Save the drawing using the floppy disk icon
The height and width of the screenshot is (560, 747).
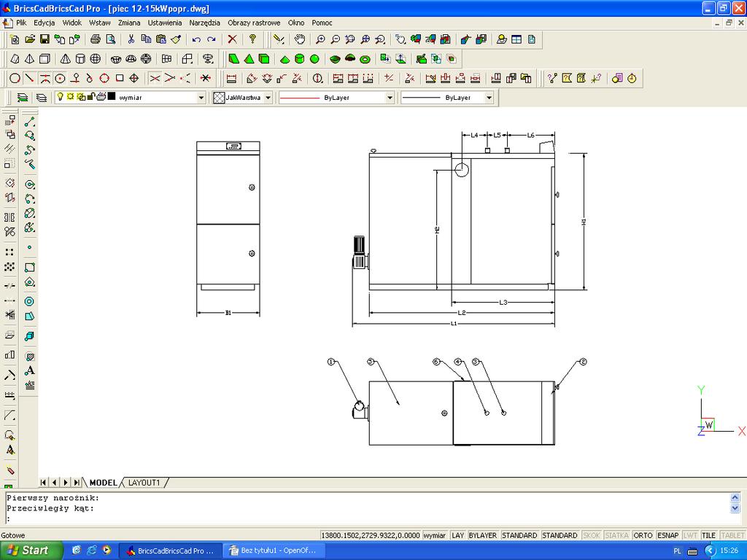click(44, 39)
